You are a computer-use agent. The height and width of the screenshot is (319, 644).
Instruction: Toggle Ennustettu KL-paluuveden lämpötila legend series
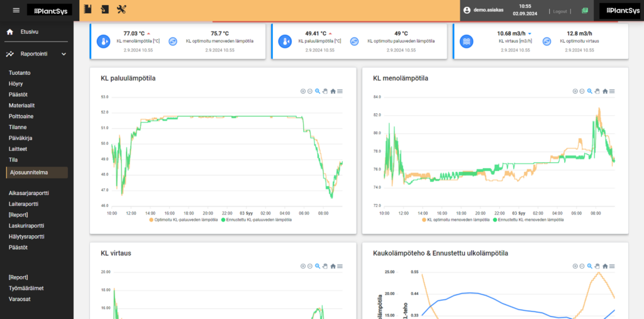(257, 220)
